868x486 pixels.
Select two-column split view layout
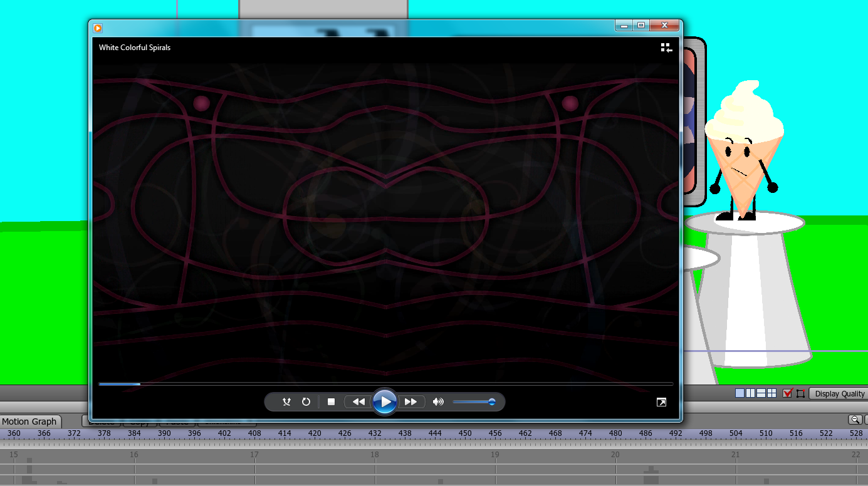pyautogui.click(x=750, y=393)
